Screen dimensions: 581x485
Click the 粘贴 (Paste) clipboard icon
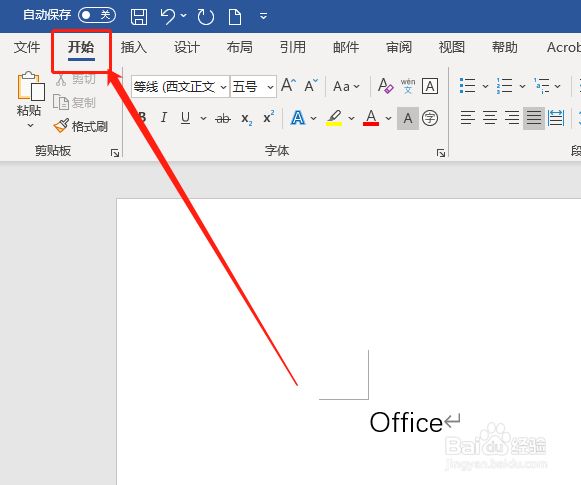31,86
